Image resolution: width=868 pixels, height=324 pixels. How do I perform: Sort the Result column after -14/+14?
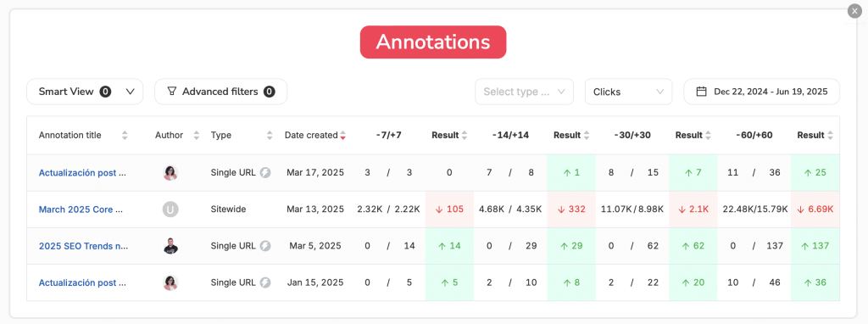(x=587, y=135)
